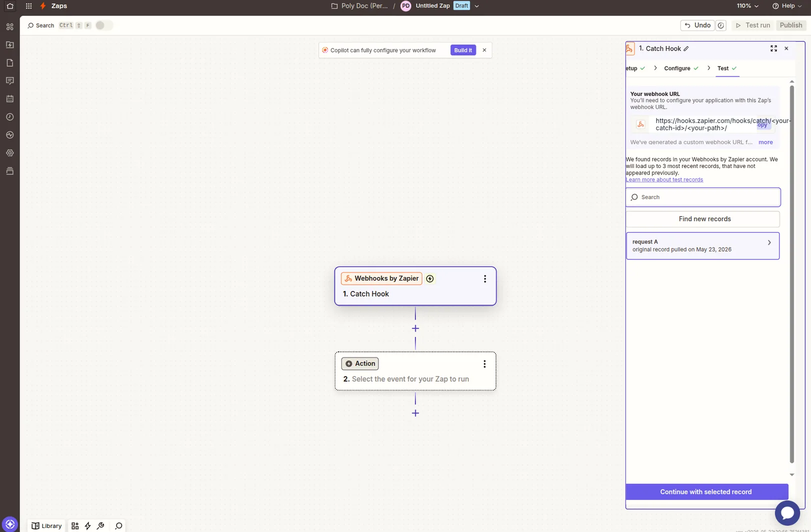Click the Undo button
Viewport: 811px width, 532px height.
[x=697, y=25]
